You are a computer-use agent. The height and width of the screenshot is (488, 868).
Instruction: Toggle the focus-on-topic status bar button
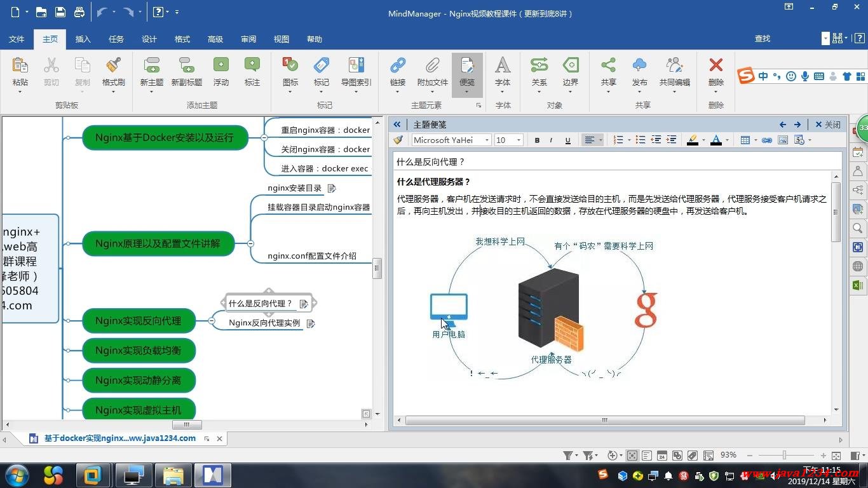(x=632, y=456)
